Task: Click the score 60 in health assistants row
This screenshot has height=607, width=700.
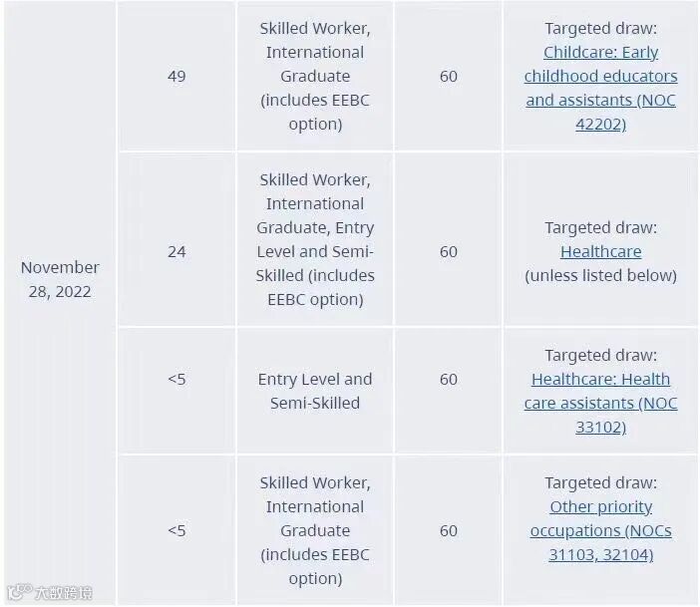Action: pyautogui.click(x=449, y=379)
